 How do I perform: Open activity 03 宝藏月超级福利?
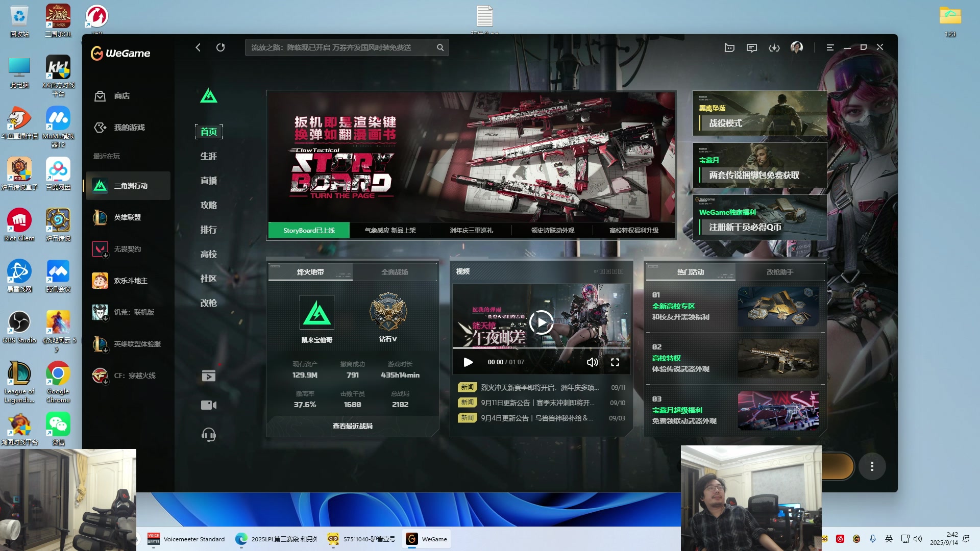[735, 410]
